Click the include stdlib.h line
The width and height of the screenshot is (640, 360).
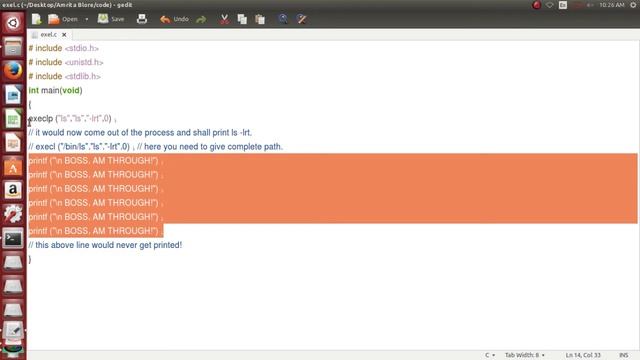tap(64, 76)
